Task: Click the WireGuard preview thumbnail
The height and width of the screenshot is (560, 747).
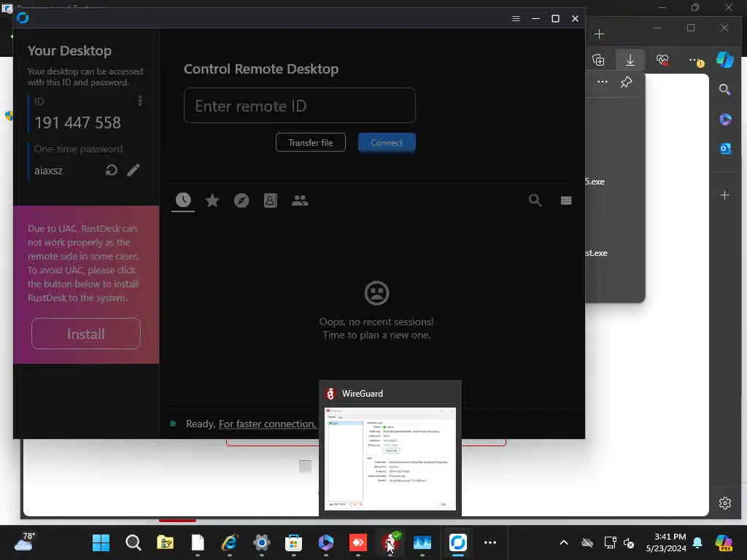Action: coord(390,459)
